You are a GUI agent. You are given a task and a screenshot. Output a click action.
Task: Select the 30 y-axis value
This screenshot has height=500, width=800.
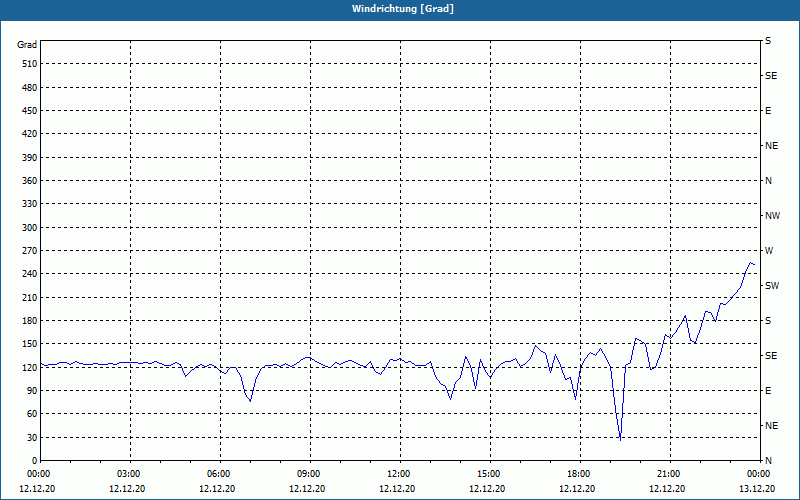pos(32,437)
